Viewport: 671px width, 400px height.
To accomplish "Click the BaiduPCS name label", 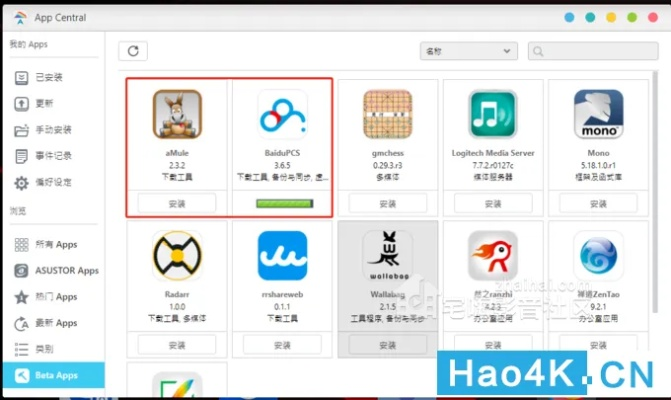I will coord(282,153).
